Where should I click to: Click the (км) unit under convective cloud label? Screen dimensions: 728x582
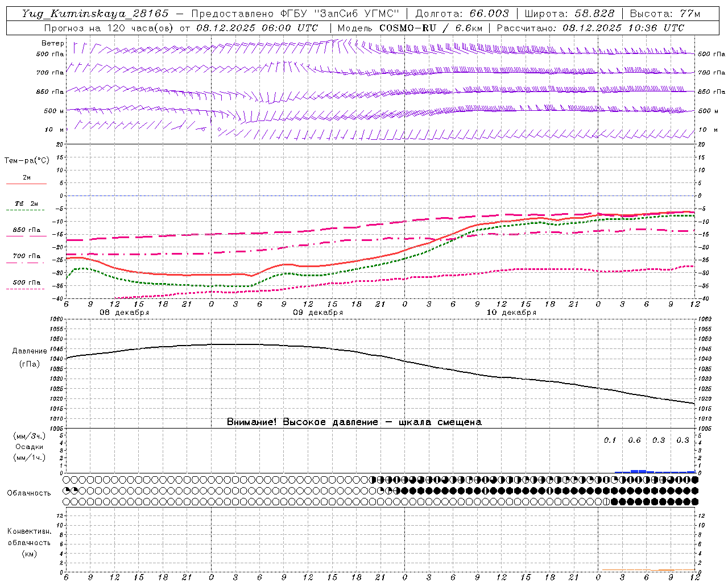tap(30, 554)
